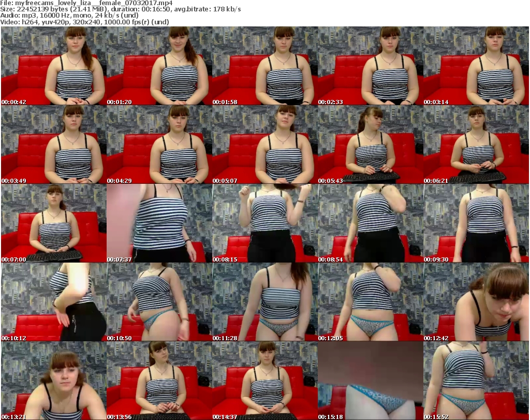This screenshot has height=420, width=530.
Task: Select the thumbnail stamped 00:03:14
Action: (476, 66)
